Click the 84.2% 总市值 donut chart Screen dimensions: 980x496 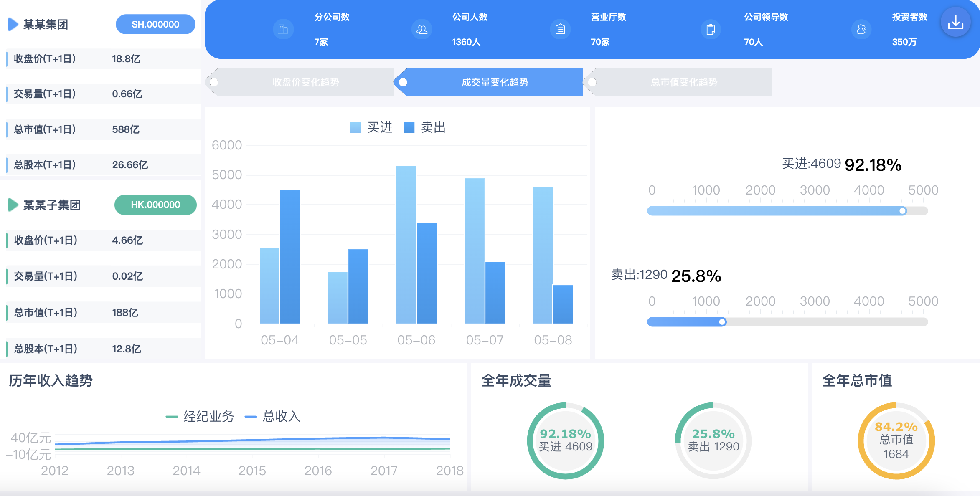click(896, 441)
